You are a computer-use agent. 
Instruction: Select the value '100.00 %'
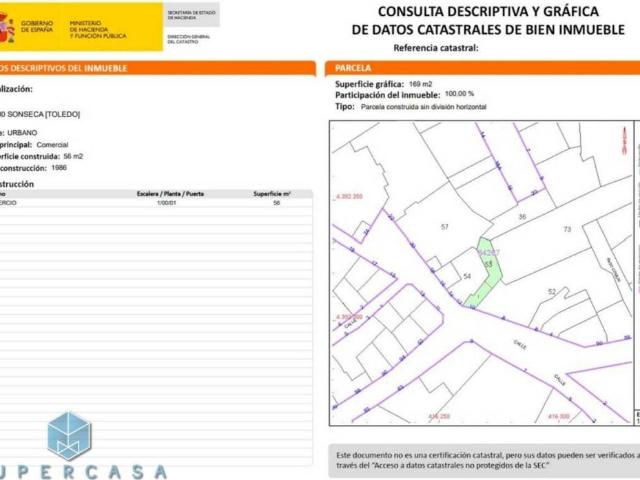tap(459, 94)
